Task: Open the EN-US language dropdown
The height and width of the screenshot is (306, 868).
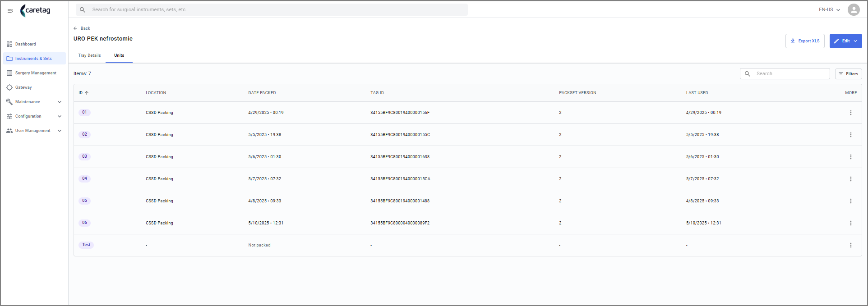Action: [x=829, y=9]
